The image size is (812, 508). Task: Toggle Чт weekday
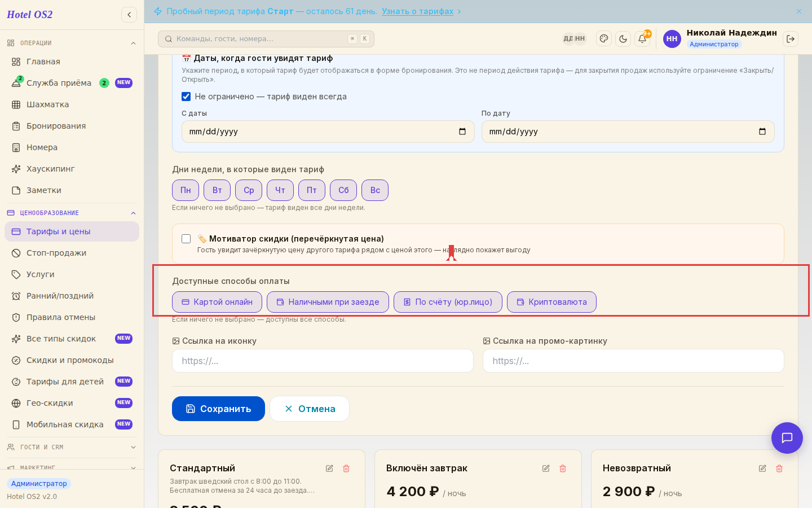click(280, 190)
